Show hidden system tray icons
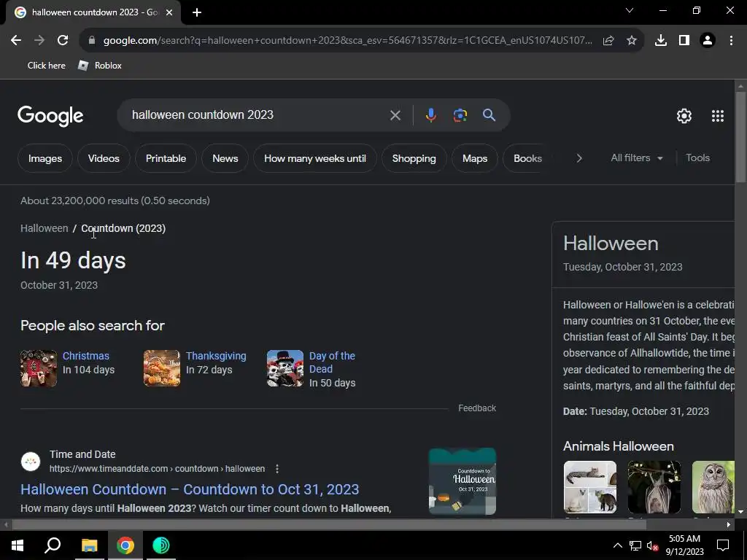This screenshot has width=747, height=560. point(617,545)
